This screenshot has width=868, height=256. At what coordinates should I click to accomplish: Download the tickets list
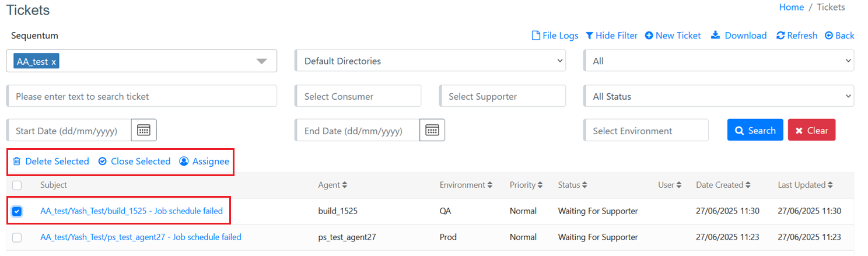(738, 36)
